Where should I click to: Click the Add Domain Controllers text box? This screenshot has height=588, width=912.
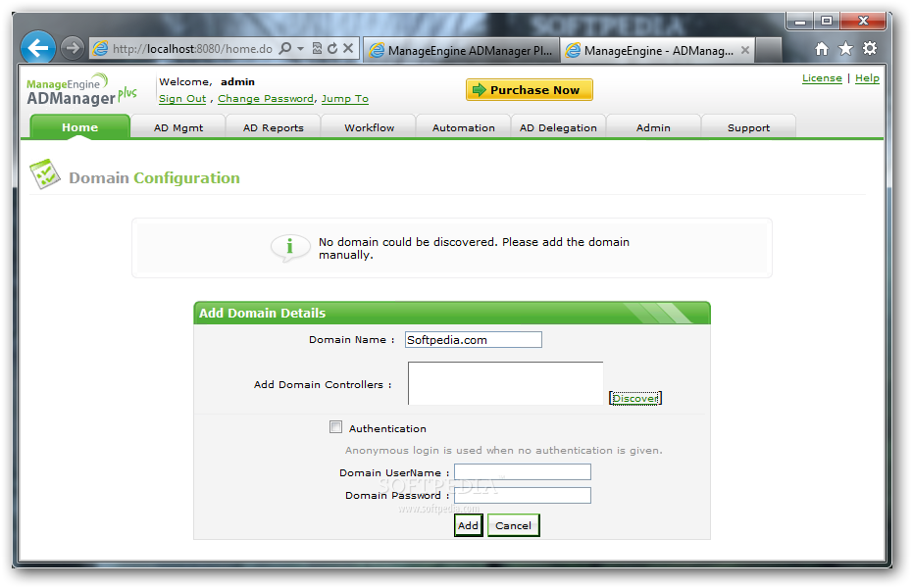tap(505, 383)
